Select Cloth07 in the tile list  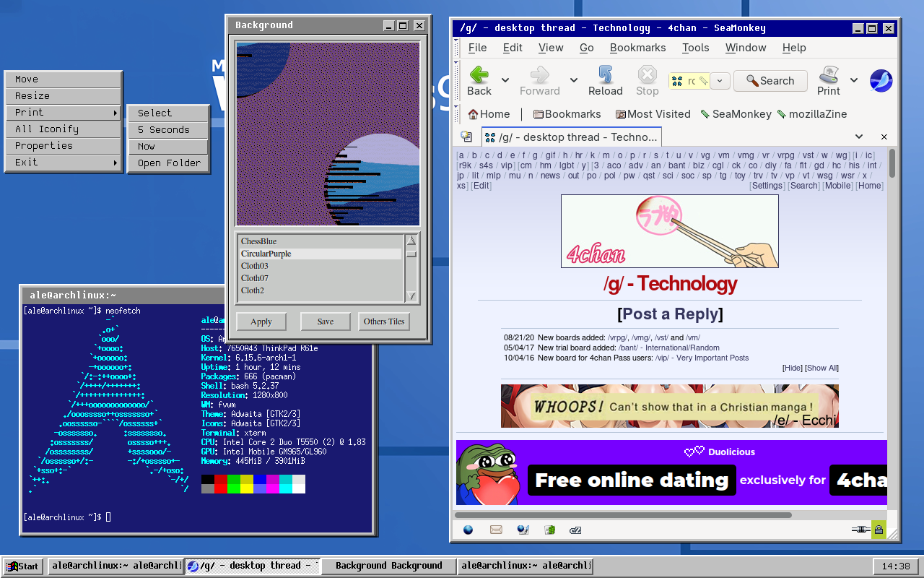(x=321, y=278)
